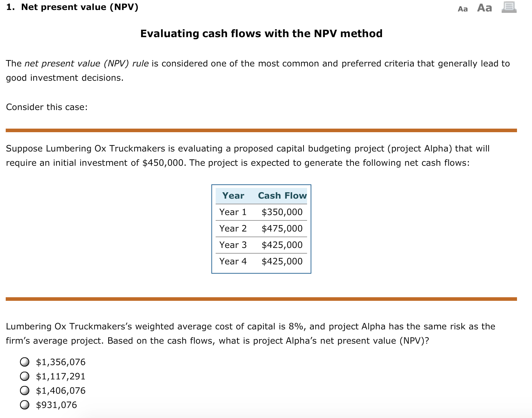Select the Year 3 row in the table

233,245
